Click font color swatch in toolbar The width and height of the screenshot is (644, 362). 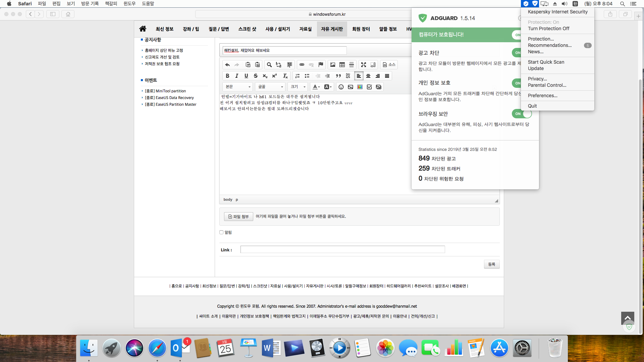click(315, 86)
